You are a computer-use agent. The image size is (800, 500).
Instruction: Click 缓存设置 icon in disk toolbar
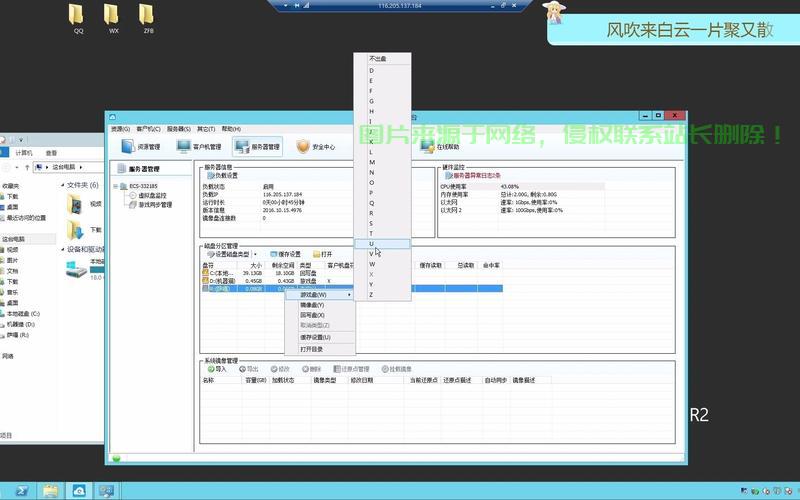pos(273,254)
